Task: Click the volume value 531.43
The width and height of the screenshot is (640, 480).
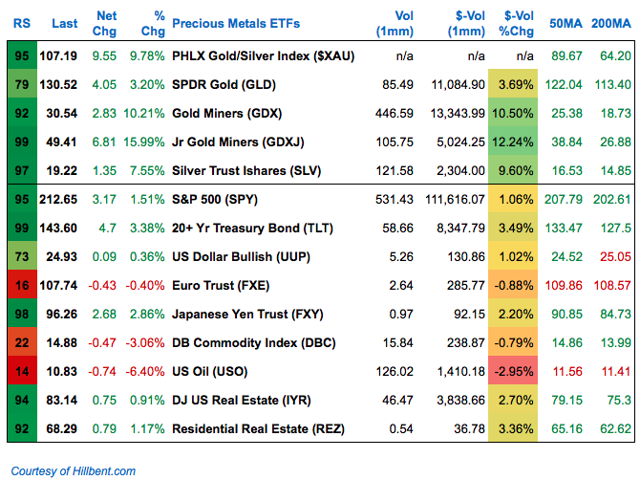Action: (x=394, y=199)
